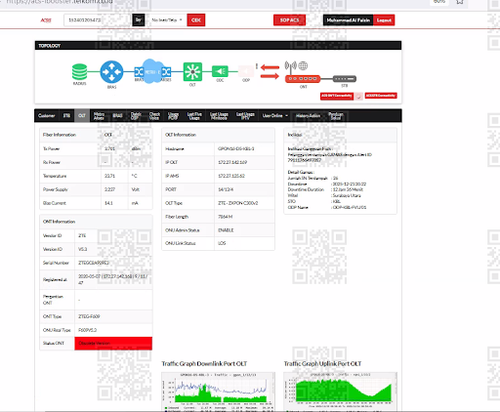Switch to the ZTE tab
The width and height of the screenshot is (500, 412).
(x=67, y=116)
